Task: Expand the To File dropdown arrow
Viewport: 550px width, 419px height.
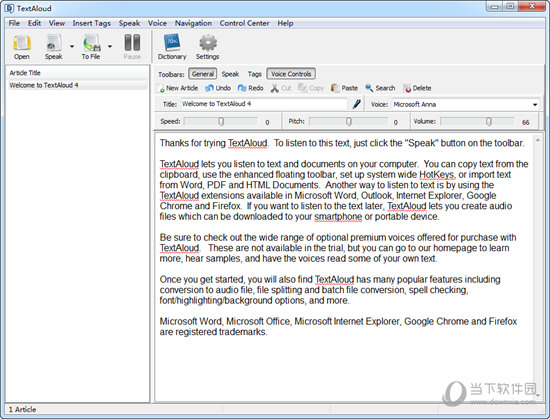Action: (110, 46)
